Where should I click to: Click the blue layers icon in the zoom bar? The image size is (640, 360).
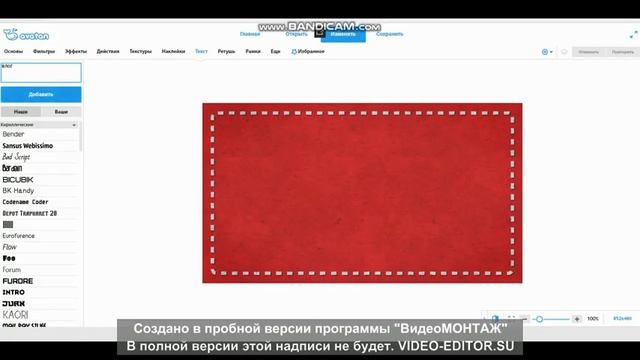pyautogui.click(x=495, y=318)
